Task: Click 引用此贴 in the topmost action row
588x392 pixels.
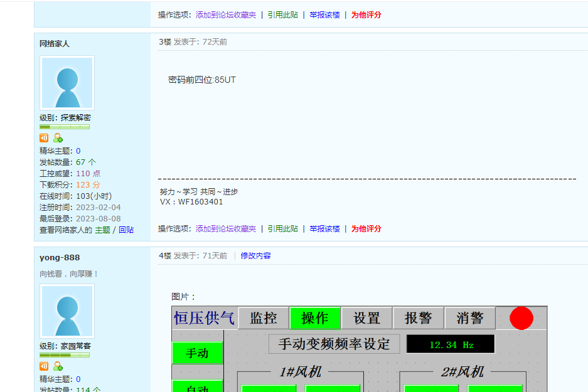Action: pyautogui.click(x=282, y=15)
